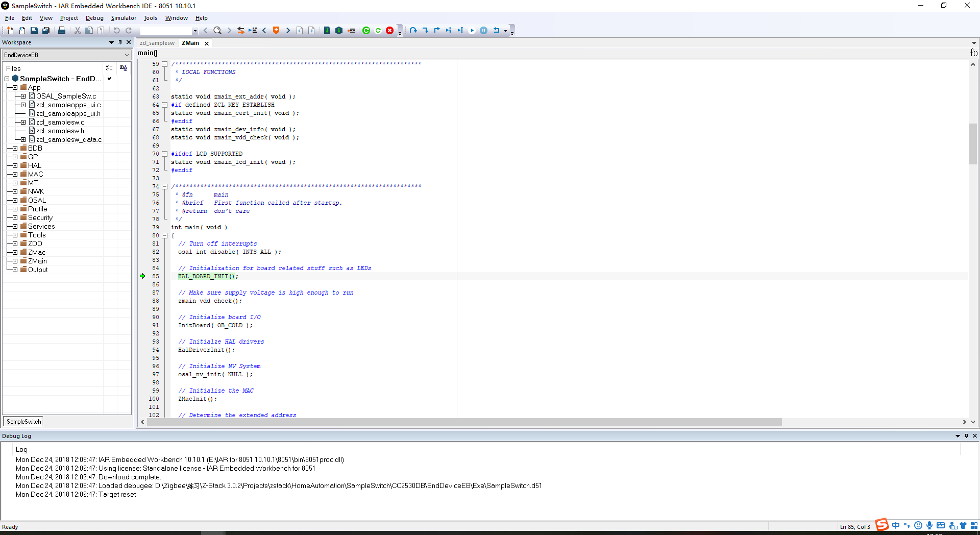The height and width of the screenshot is (535, 980).
Task: Expand the zcl_samplesw.c file node
Action: (x=23, y=123)
